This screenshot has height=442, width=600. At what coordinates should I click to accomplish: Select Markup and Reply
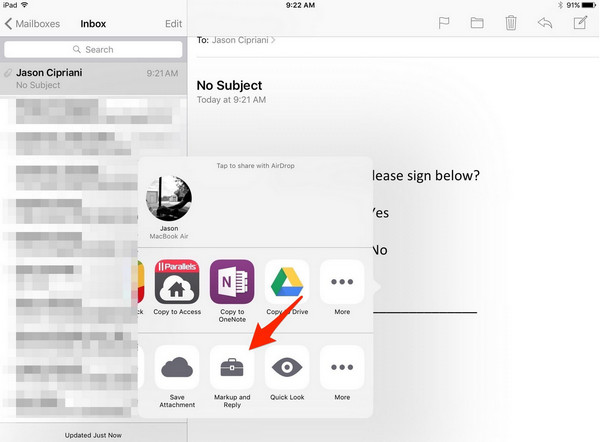(232, 367)
